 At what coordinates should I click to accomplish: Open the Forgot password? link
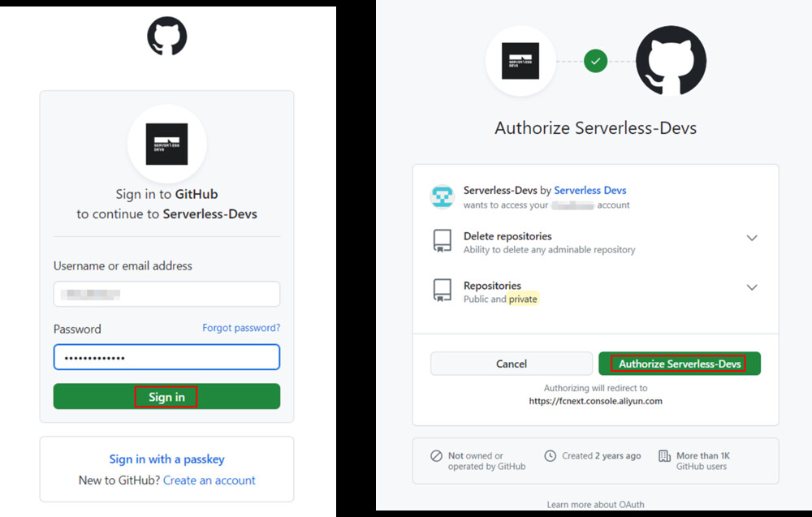click(241, 328)
